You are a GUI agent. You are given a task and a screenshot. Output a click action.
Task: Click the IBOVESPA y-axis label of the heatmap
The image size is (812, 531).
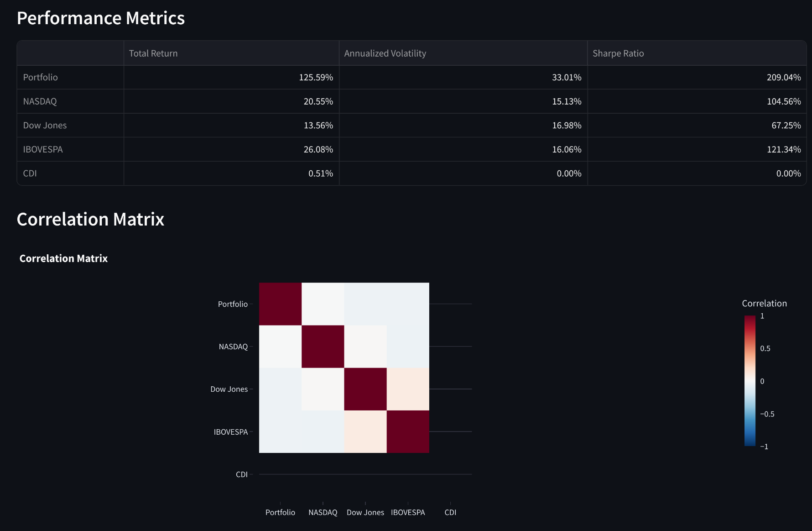click(231, 432)
